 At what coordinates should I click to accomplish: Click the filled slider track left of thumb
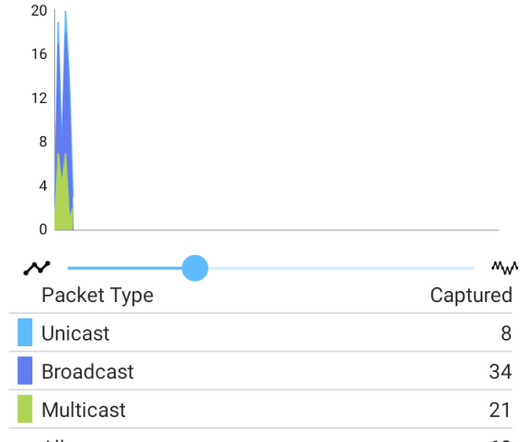125,268
